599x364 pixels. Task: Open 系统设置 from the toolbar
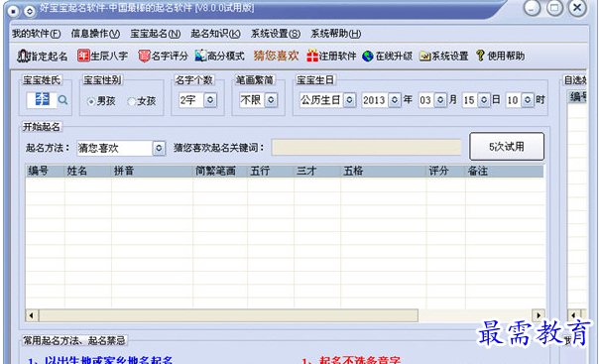(444, 57)
